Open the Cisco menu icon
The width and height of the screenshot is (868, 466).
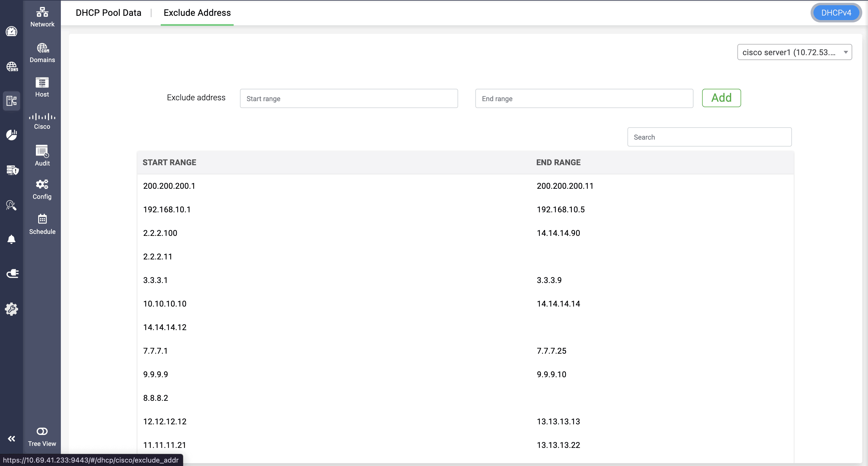coord(42,117)
